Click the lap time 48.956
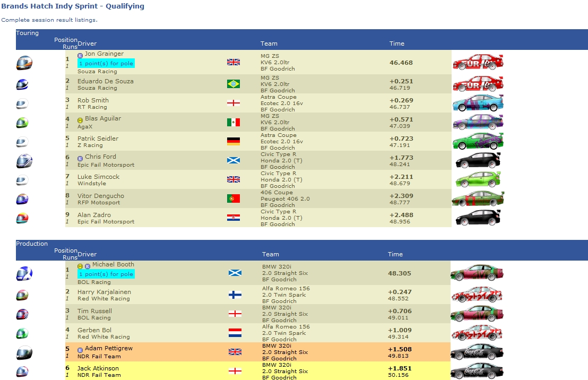This screenshot has width=588, height=380. click(x=400, y=222)
